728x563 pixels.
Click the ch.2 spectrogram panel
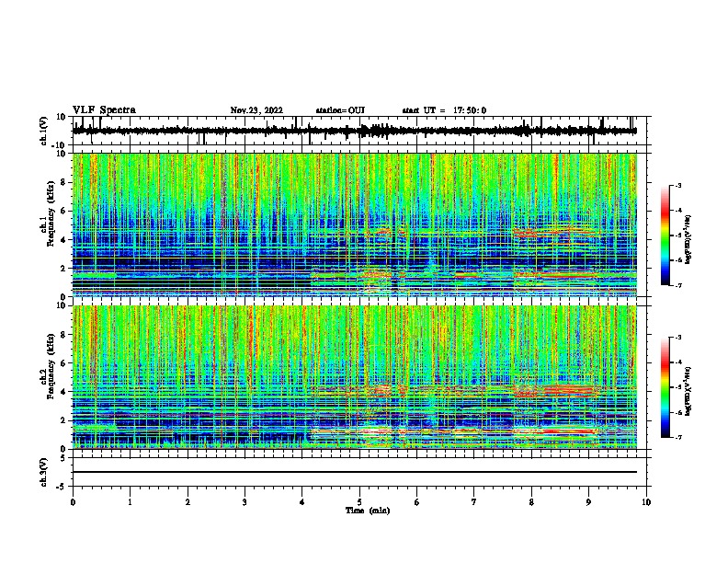[355, 377]
